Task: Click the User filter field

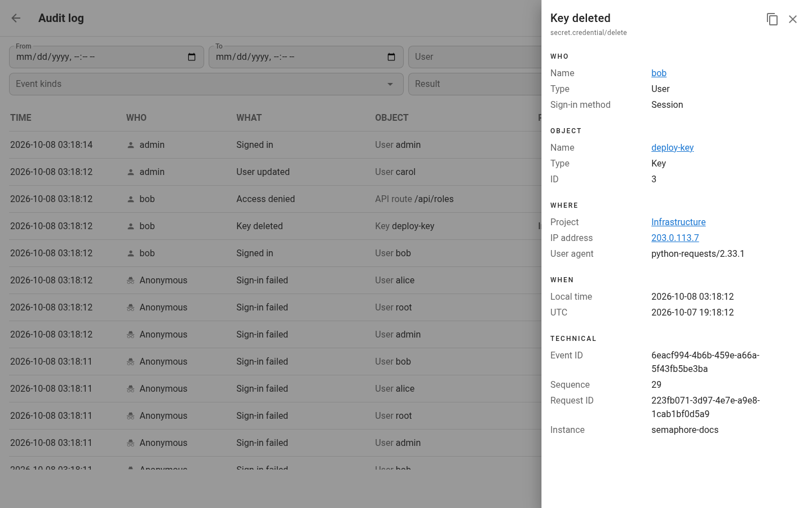Action: coord(475,57)
